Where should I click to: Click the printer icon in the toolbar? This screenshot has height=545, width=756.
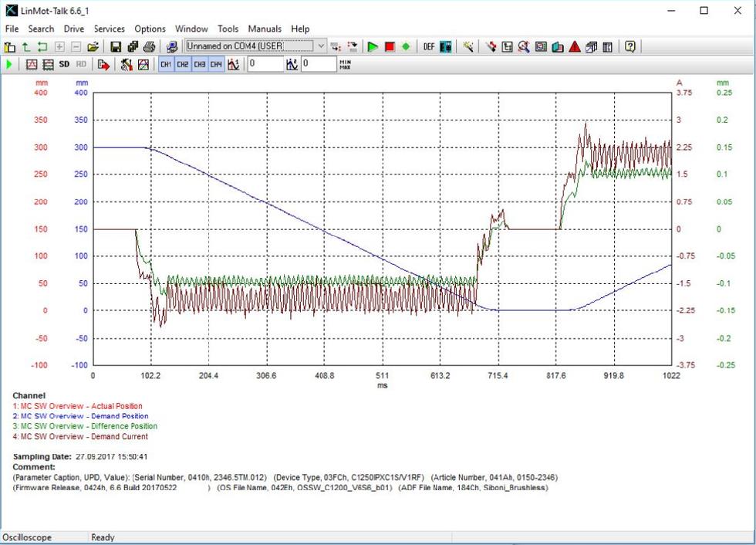pos(150,47)
